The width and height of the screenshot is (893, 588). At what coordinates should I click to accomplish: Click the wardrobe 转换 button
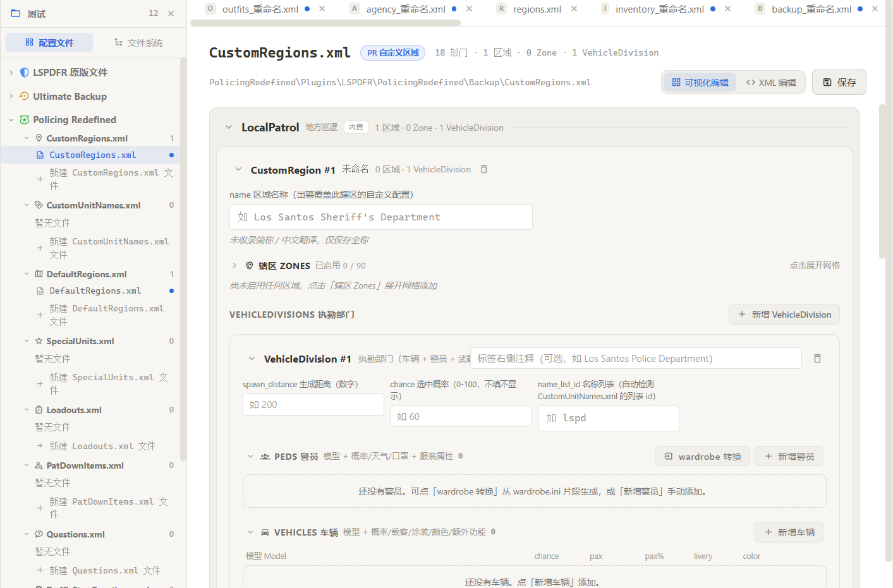coord(703,456)
